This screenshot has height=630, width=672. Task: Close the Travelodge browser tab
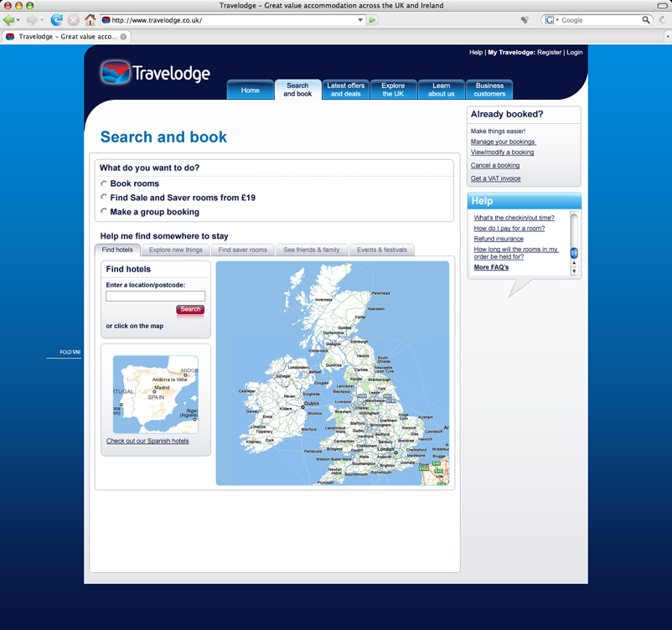click(124, 37)
